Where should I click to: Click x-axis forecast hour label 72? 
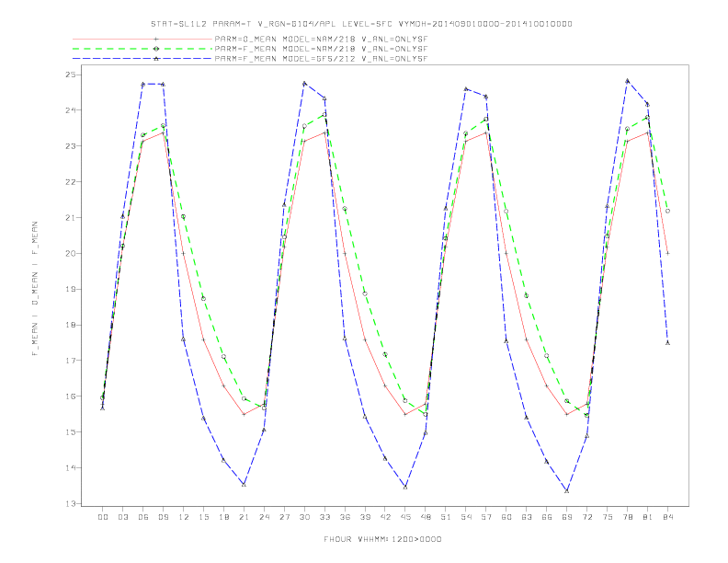click(x=587, y=517)
